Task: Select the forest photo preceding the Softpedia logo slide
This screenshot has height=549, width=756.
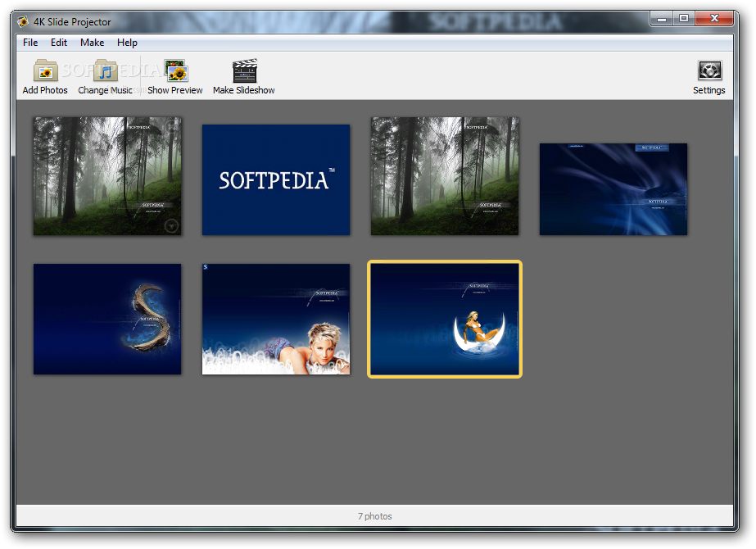Action: tap(107, 176)
